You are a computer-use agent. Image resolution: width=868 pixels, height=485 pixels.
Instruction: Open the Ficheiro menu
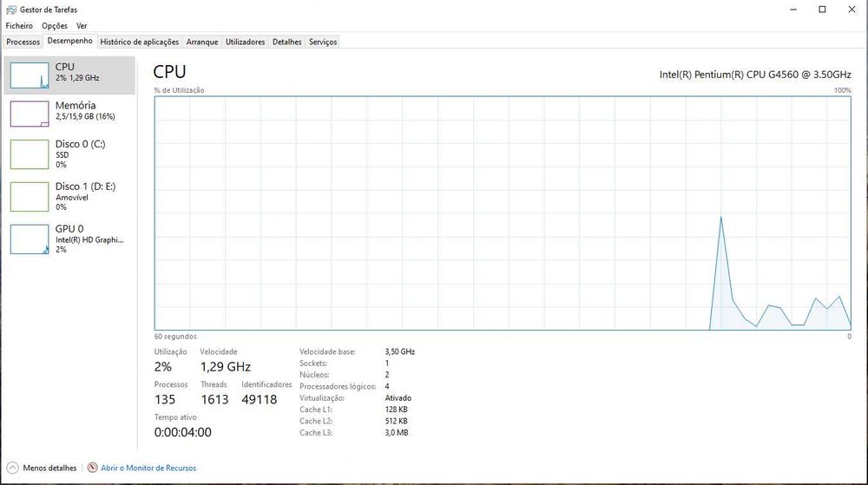tap(19, 25)
